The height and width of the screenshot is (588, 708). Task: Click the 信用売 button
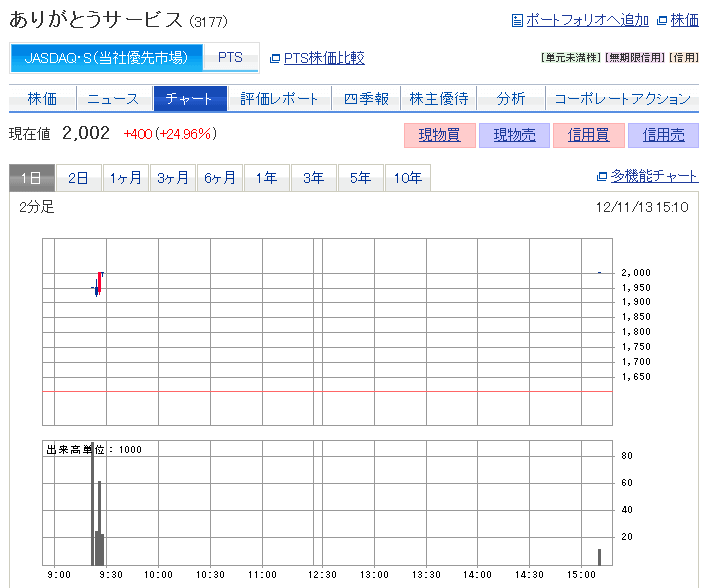663,135
